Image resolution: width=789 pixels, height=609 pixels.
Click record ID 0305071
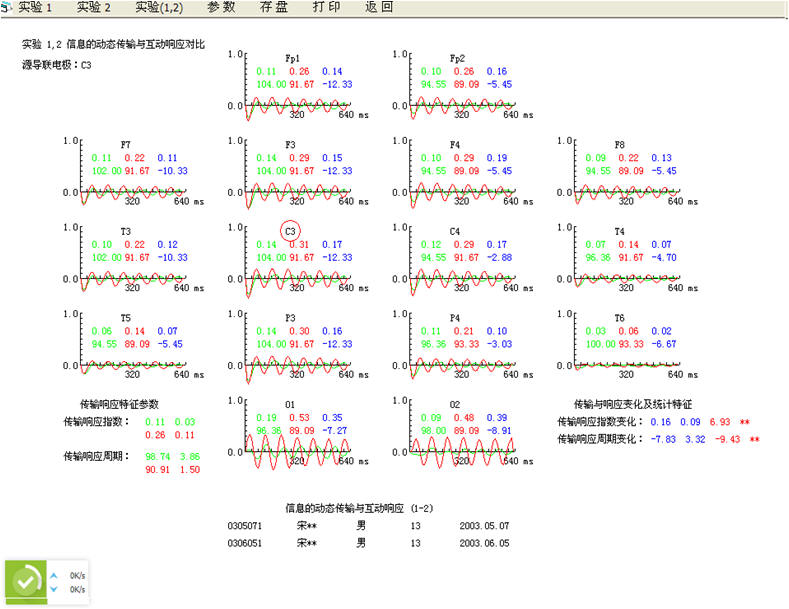(245, 526)
